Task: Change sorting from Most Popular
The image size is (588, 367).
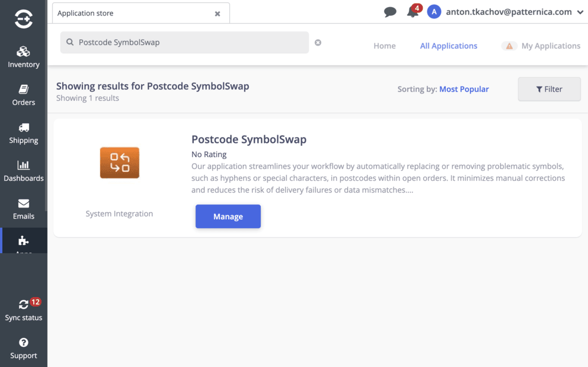Action: pyautogui.click(x=464, y=89)
